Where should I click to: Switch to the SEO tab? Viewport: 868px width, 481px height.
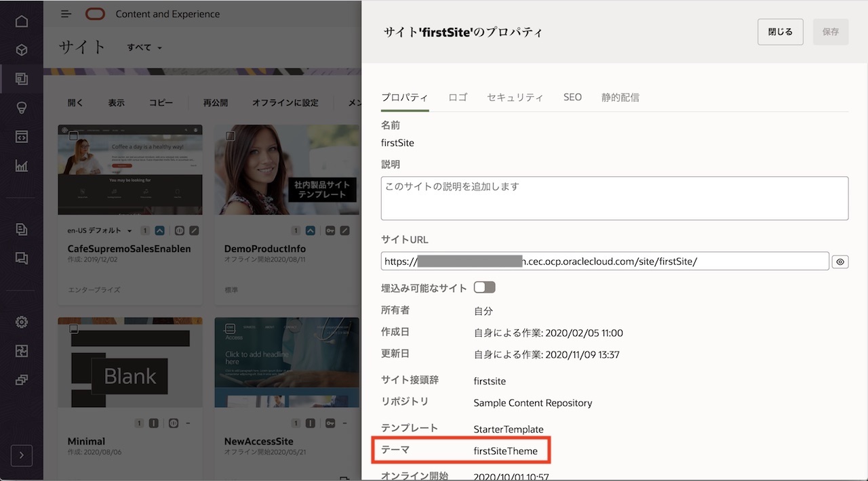pyautogui.click(x=572, y=98)
